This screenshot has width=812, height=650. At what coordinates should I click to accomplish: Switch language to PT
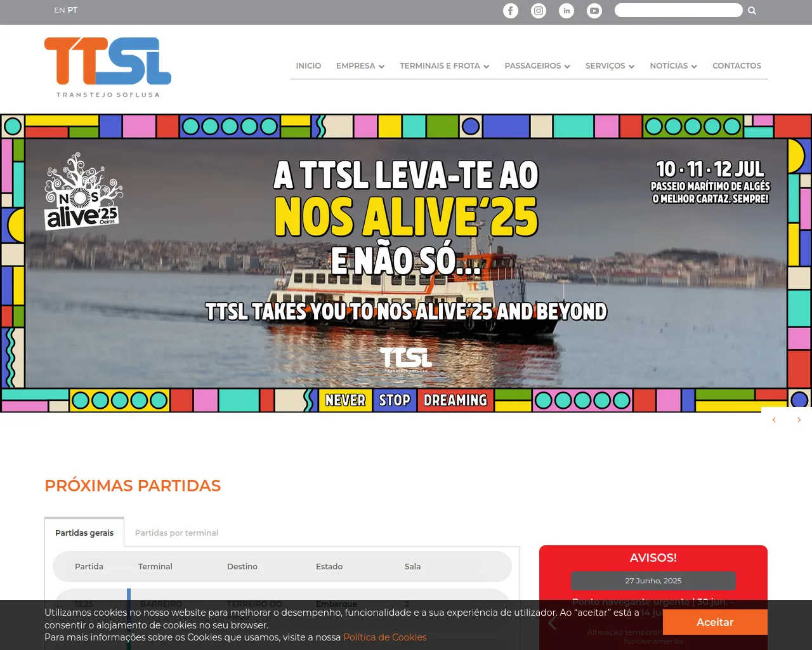73,10
